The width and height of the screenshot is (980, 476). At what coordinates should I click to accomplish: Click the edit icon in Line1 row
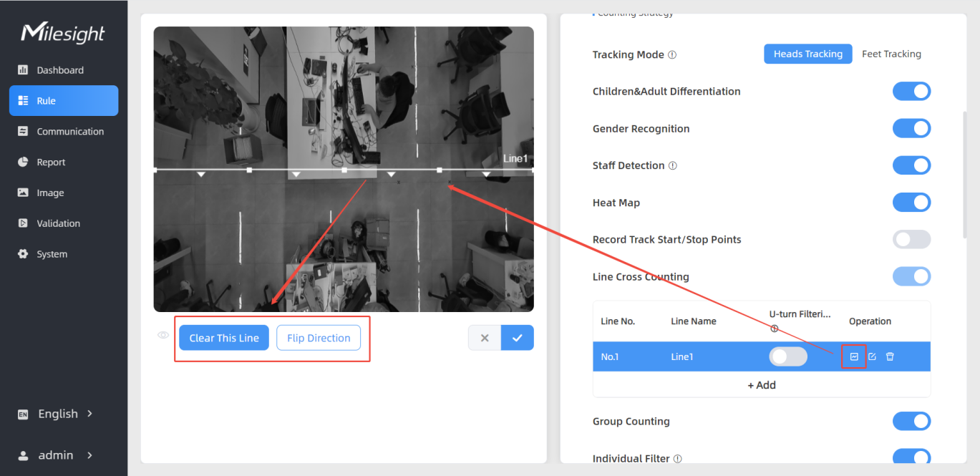click(872, 356)
